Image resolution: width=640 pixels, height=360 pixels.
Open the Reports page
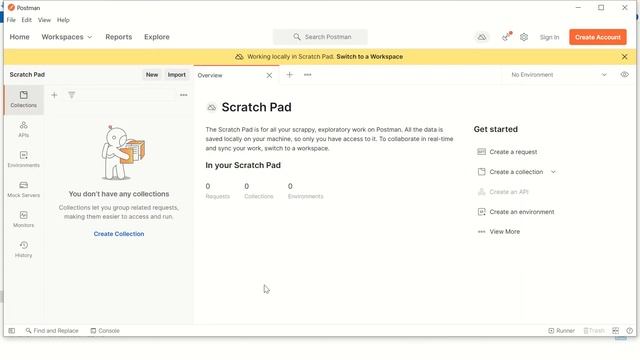point(119,37)
